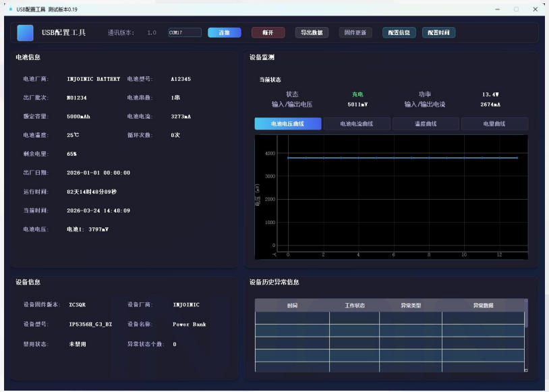Click the firmware version value ZCSQR
Screen dimensions: 549x392
[78, 305]
